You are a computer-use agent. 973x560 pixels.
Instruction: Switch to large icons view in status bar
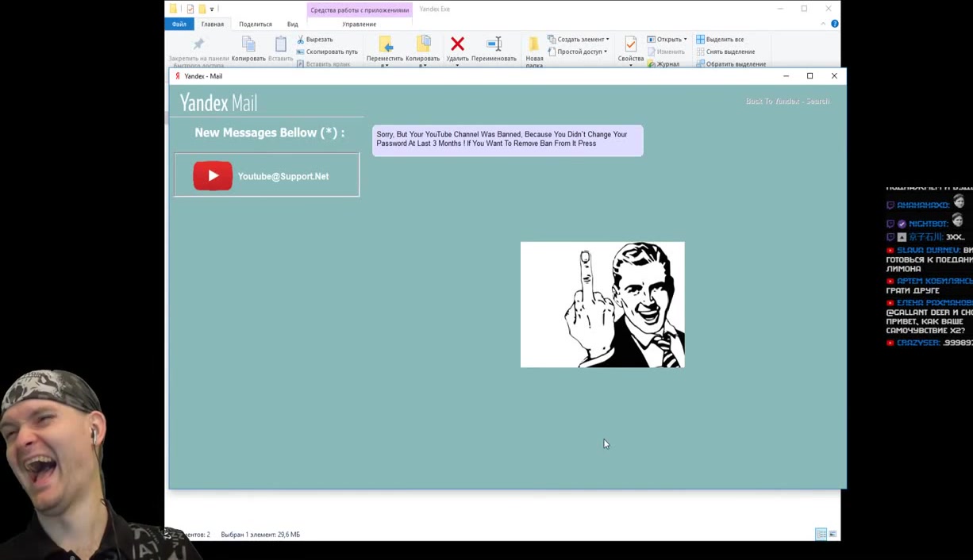click(833, 535)
